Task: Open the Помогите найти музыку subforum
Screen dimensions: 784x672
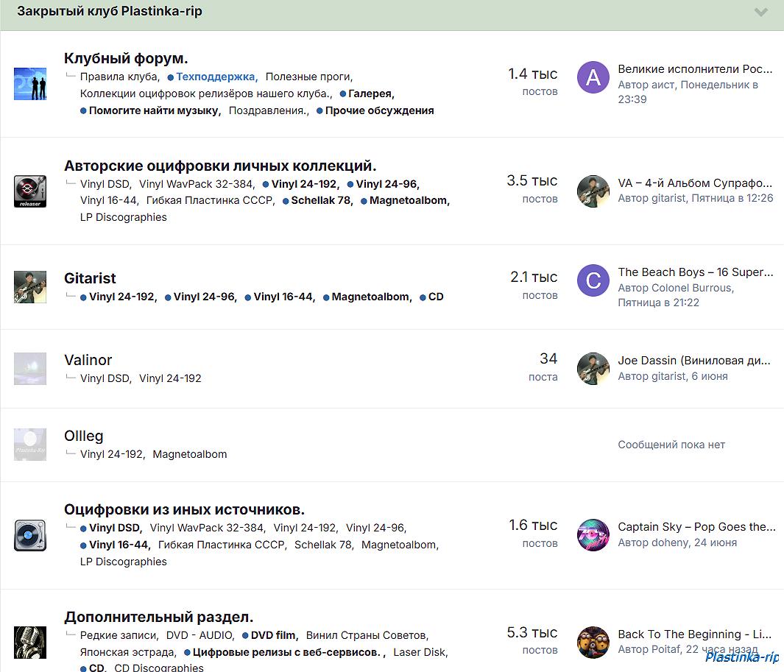Action: pos(154,110)
